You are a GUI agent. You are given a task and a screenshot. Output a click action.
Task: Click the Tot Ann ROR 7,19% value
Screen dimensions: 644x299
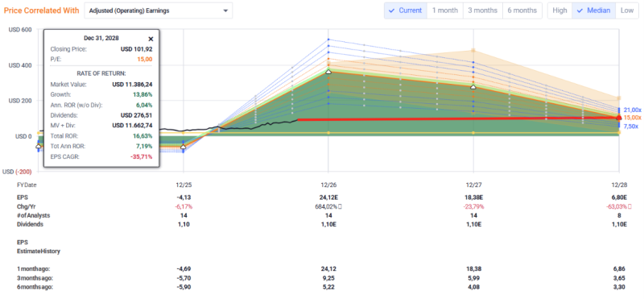pos(145,146)
